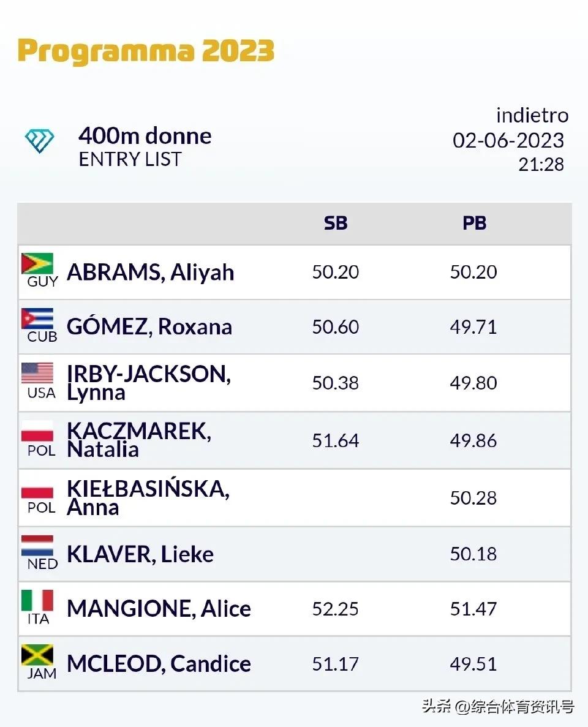The width and height of the screenshot is (588, 727).
Task: Select MCLEOD, Candice entry
Action: [159, 664]
